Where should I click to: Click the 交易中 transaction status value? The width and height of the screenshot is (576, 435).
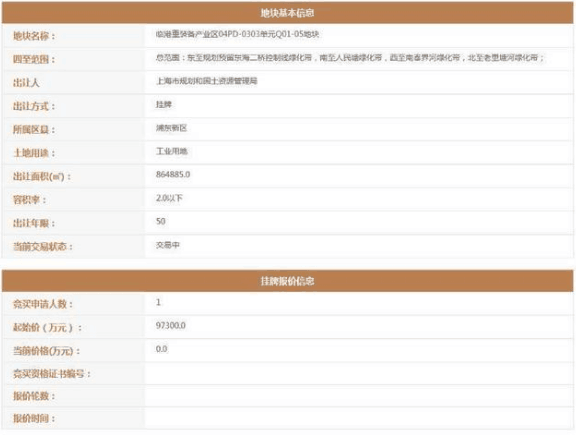click(x=168, y=245)
